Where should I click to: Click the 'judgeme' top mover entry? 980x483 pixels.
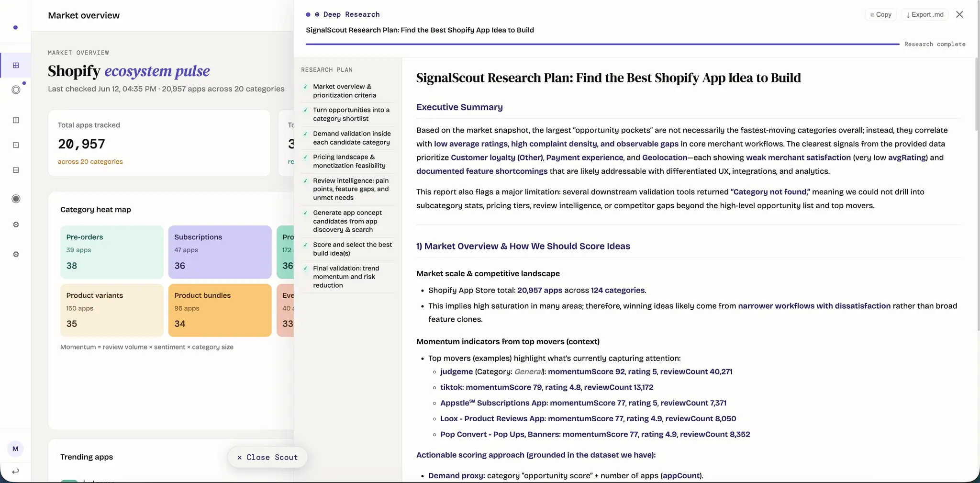point(586,371)
